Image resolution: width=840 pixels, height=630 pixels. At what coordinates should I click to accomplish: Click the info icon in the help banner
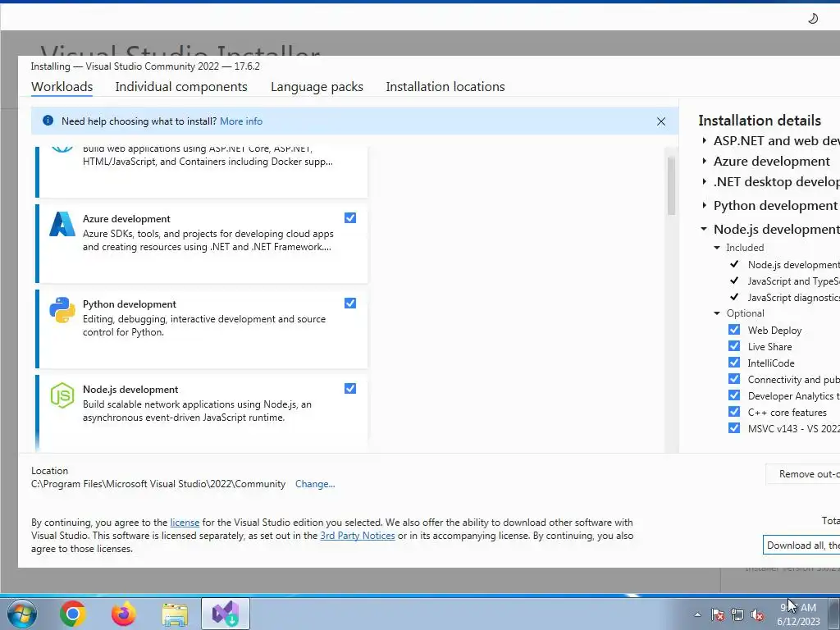coord(48,121)
